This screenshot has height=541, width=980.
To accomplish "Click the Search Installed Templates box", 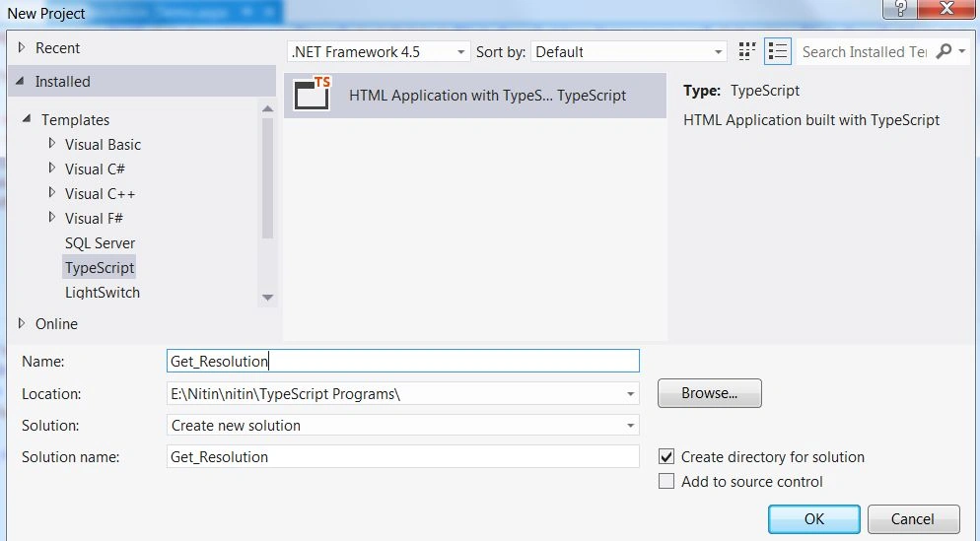I will point(866,52).
